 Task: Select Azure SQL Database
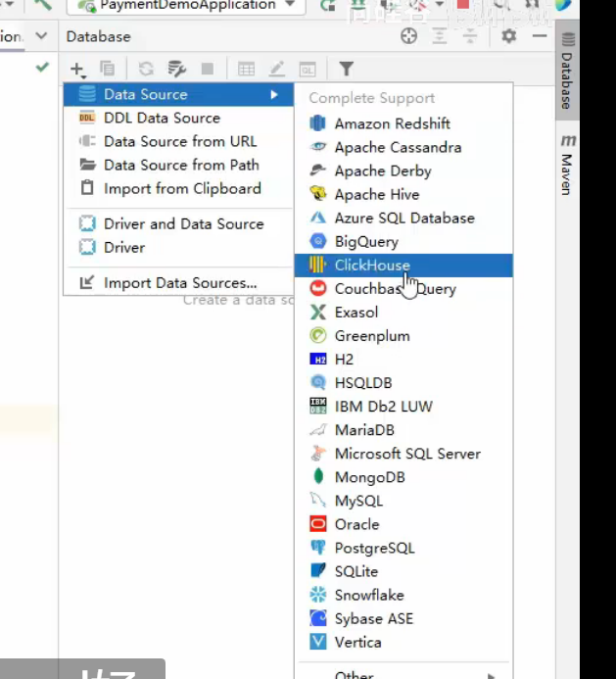(x=403, y=218)
